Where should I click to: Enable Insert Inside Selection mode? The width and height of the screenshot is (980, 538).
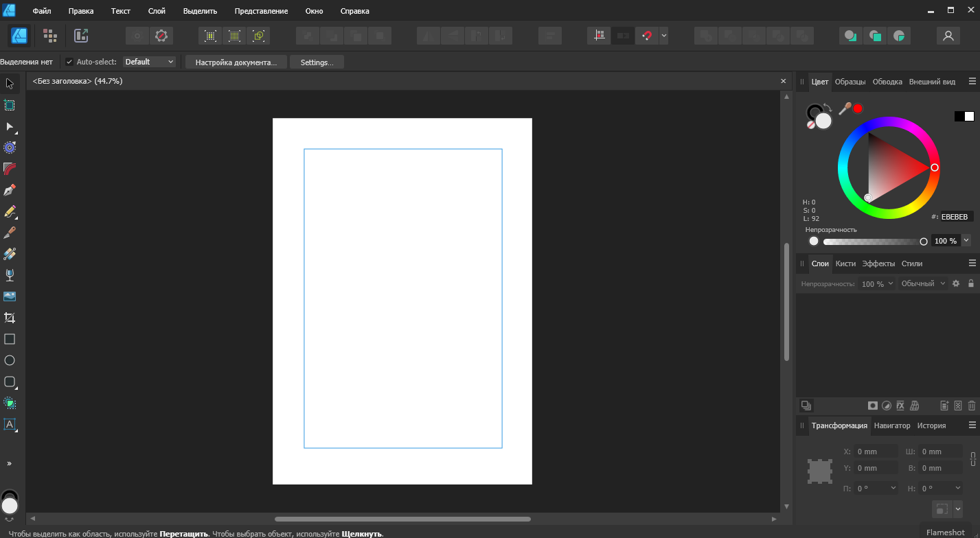898,36
